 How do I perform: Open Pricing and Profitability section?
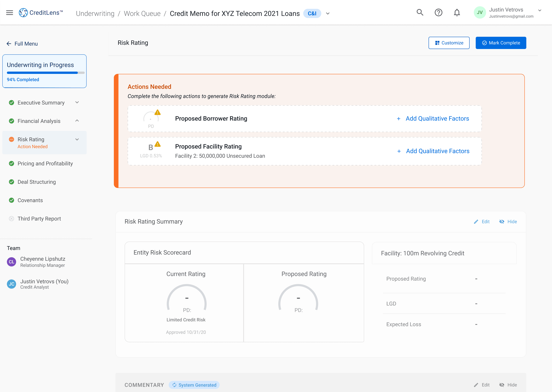(x=45, y=164)
